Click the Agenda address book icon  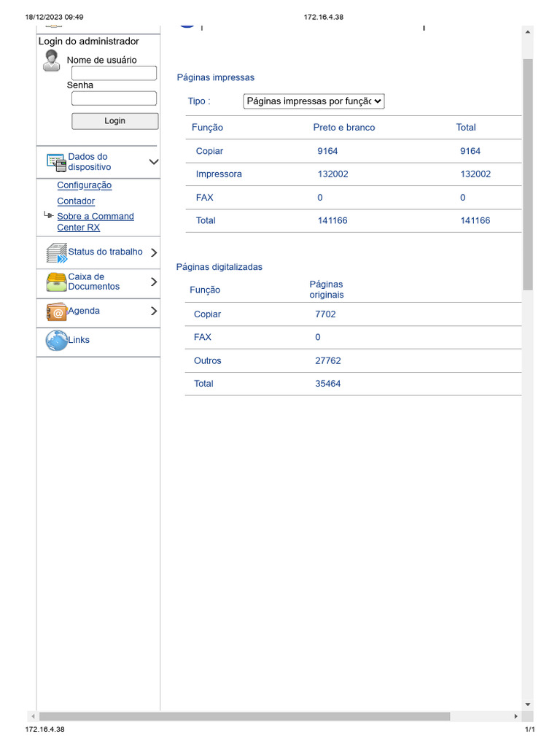coord(57,311)
